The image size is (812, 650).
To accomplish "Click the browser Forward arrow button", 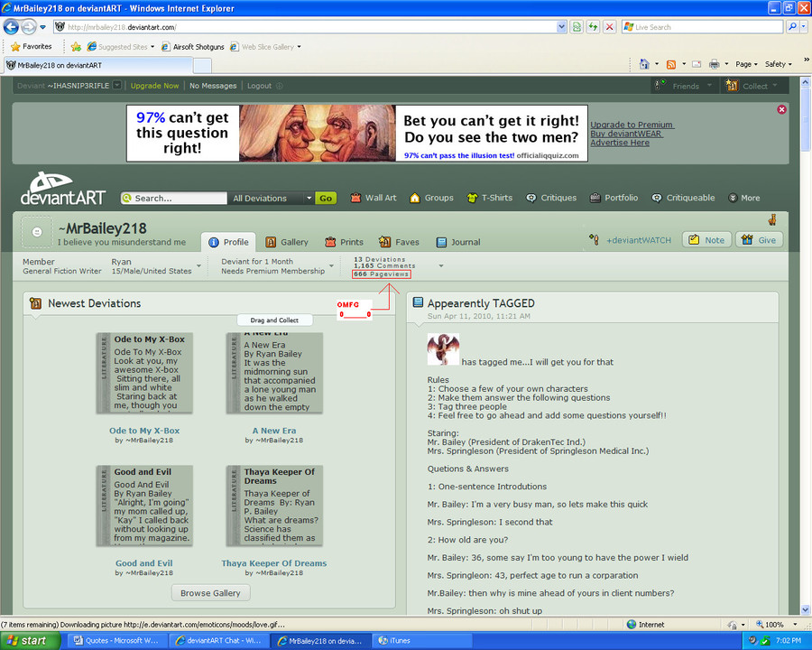I will tap(29, 27).
